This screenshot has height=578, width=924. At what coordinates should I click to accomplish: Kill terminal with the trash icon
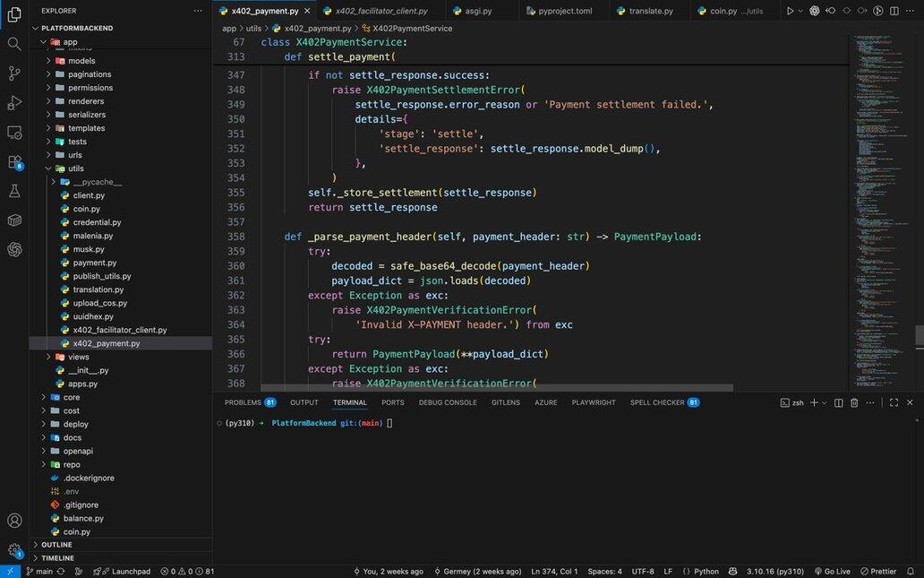[x=854, y=403]
